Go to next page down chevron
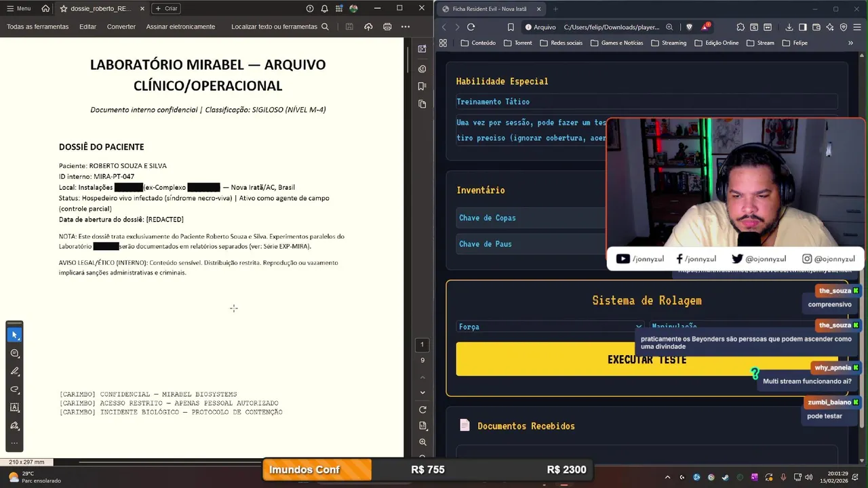Image resolution: width=868 pixels, height=488 pixels. coord(422,392)
